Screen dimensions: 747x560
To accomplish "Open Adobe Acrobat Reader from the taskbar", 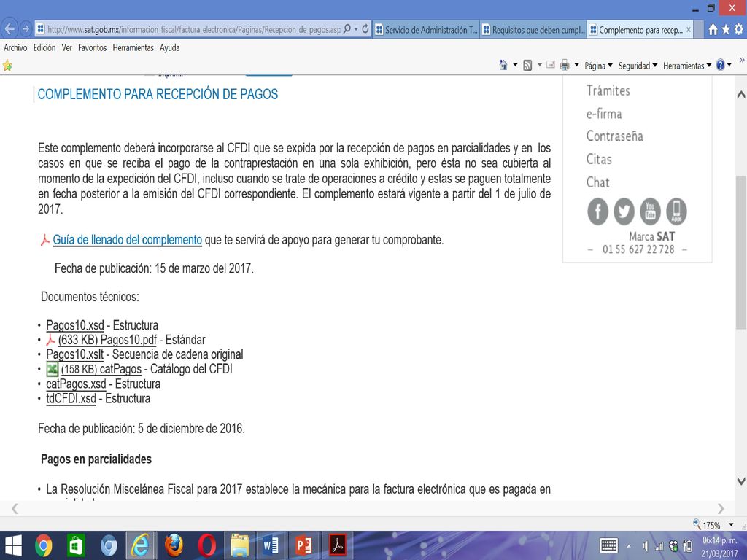I will pyautogui.click(x=337, y=545).
